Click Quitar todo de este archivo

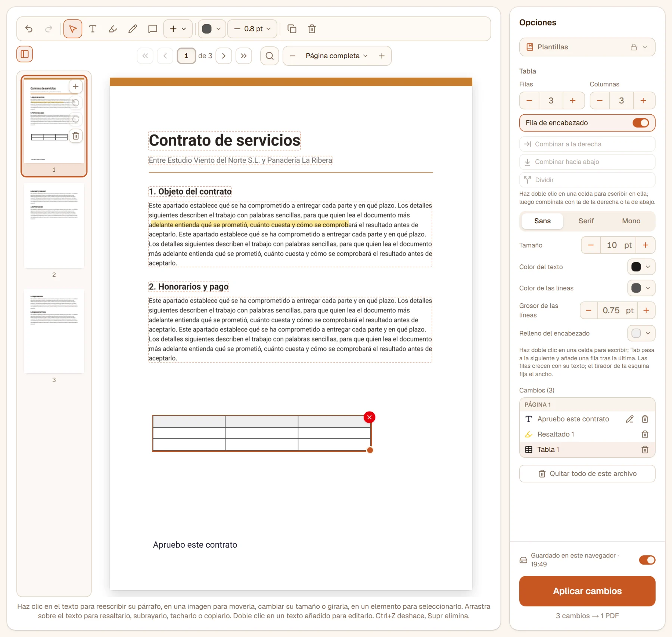(587, 473)
